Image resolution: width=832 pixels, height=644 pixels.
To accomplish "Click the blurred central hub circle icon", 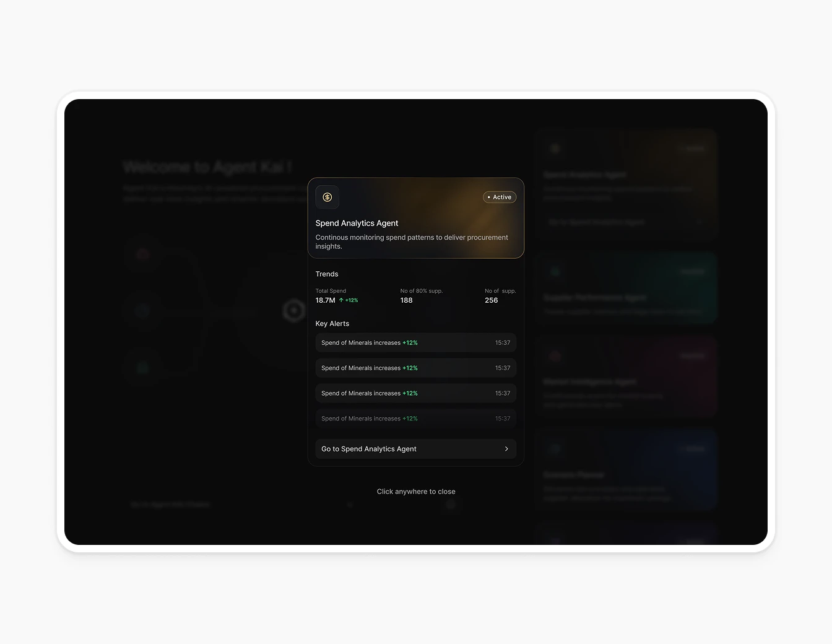I will pos(294,310).
